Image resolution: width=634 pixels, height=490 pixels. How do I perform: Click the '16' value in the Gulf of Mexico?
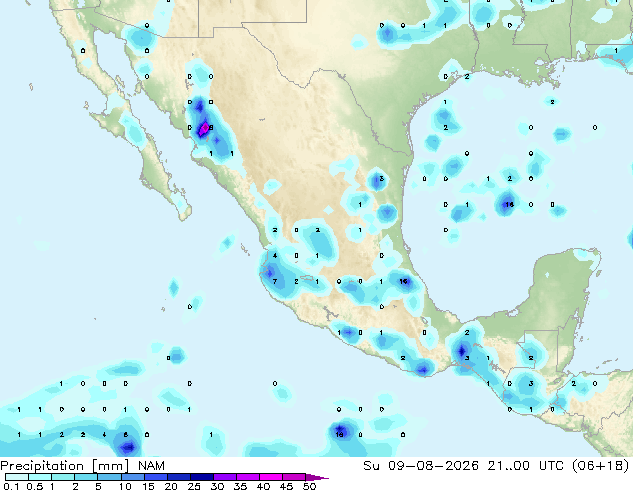(509, 205)
